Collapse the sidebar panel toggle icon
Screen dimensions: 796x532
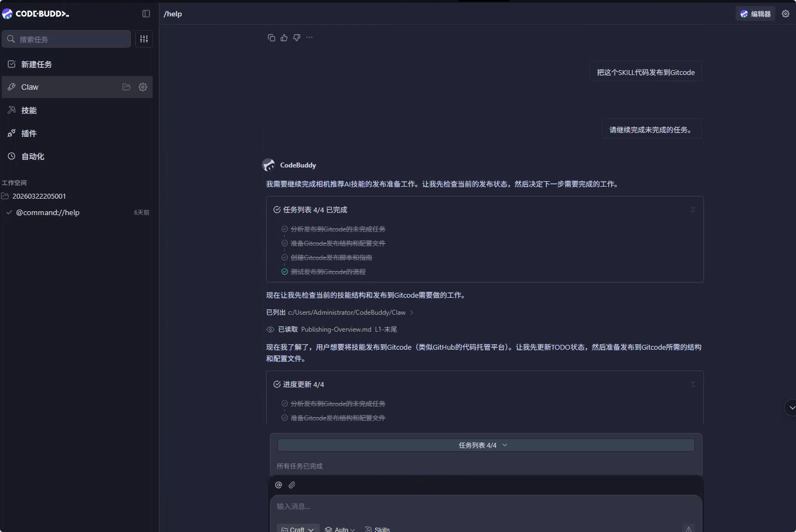tap(146, 14)
